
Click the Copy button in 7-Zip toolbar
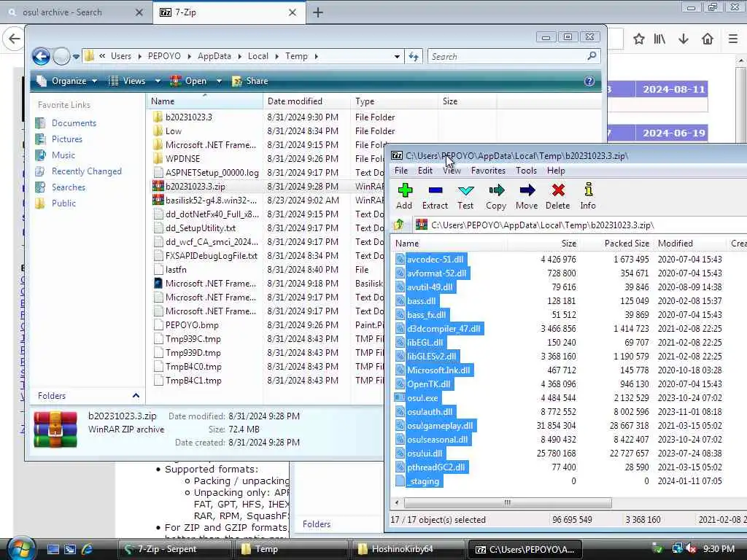tap(496, 196)
